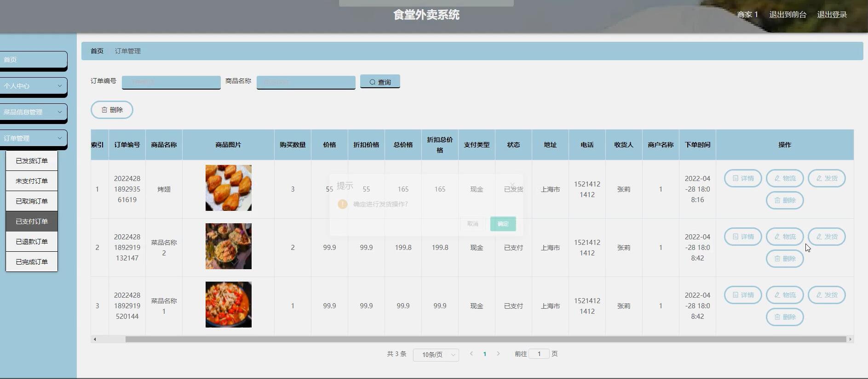The width and height of the screenshot is (868, 379).
Task: Delete the 烤翅 order row
Action: (x=785, y=200)
